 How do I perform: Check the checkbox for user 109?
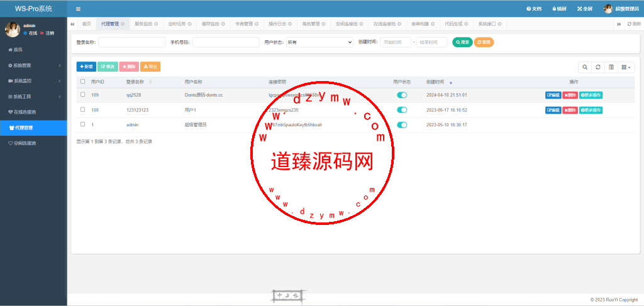tap(82, 94)
